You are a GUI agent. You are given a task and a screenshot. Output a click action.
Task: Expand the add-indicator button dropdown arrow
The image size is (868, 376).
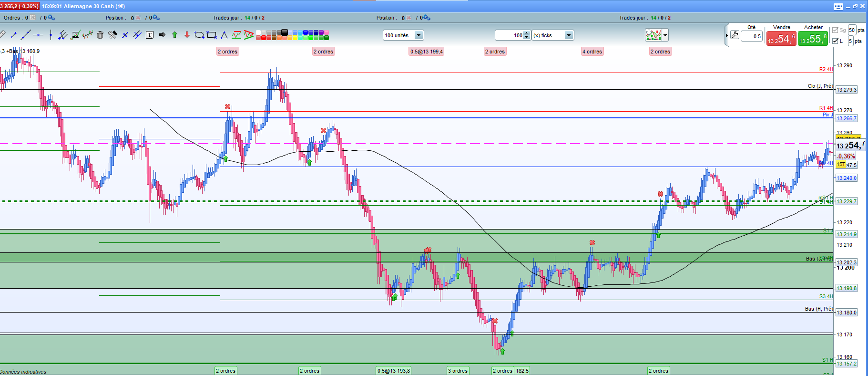click(x=665, y=35)
